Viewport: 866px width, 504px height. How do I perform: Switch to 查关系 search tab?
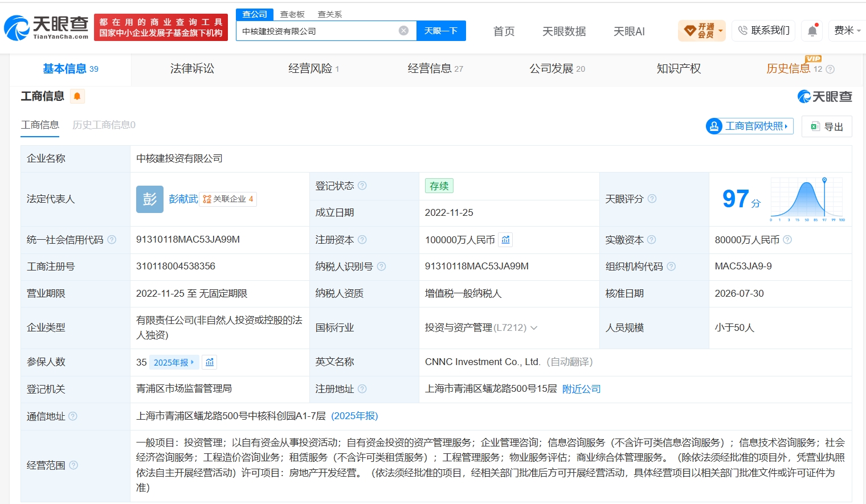pos(330,14)
